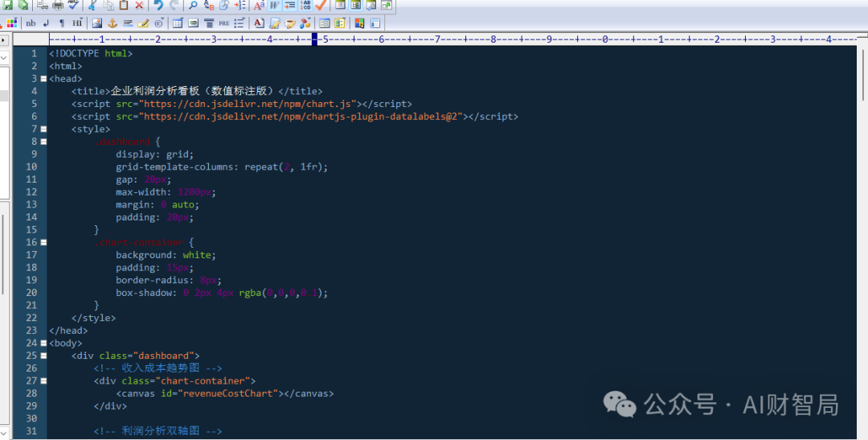Click the Cut scissors icon
The width and height of the screenshot is (868, 440).
pos(92,5)
